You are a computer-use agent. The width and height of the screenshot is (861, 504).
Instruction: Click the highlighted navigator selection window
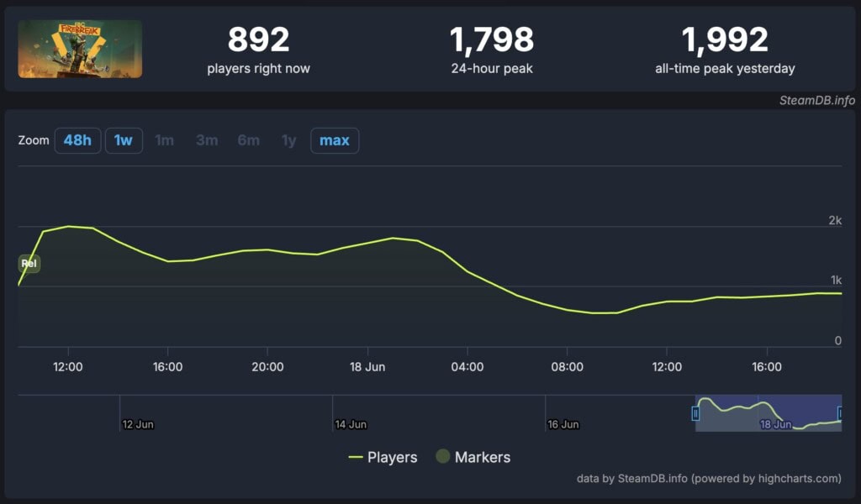pyautogui.click(x=769, y=413)
